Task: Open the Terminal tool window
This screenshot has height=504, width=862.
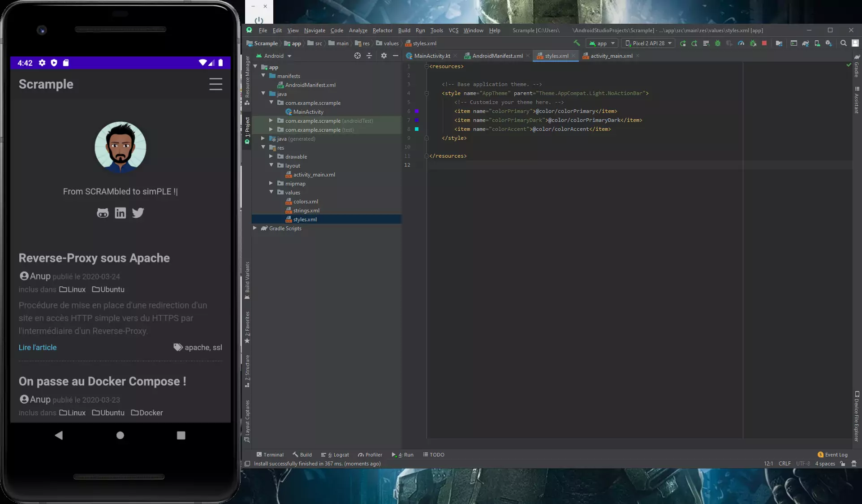Action: 270,454
